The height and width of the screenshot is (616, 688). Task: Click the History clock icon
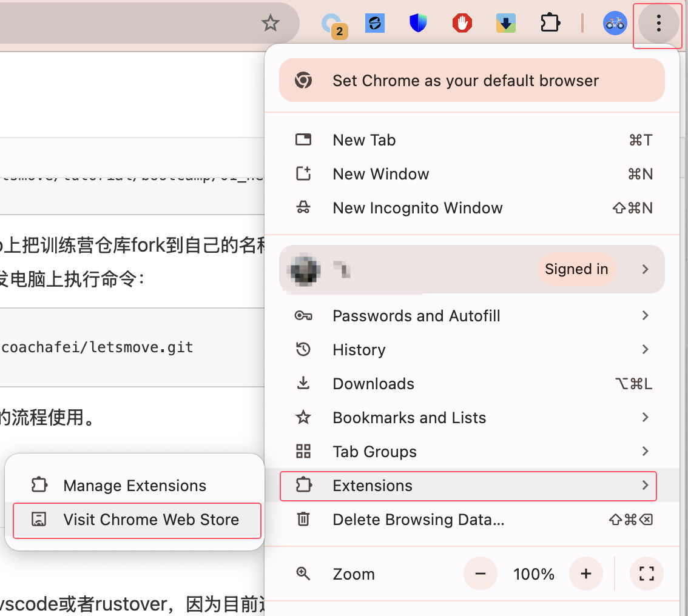[303, 349]
